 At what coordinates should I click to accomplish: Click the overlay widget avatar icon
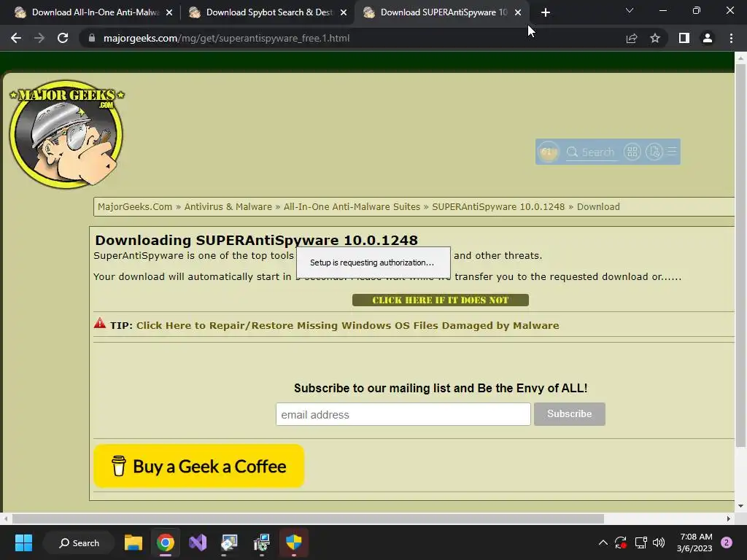coord(548,152)
